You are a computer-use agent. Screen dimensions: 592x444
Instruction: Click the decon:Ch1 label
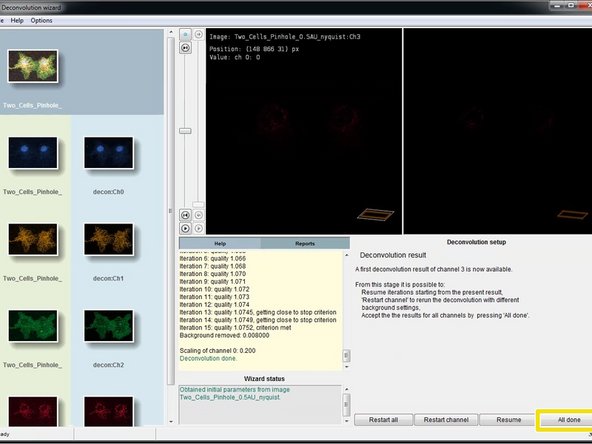pos(108,278)
